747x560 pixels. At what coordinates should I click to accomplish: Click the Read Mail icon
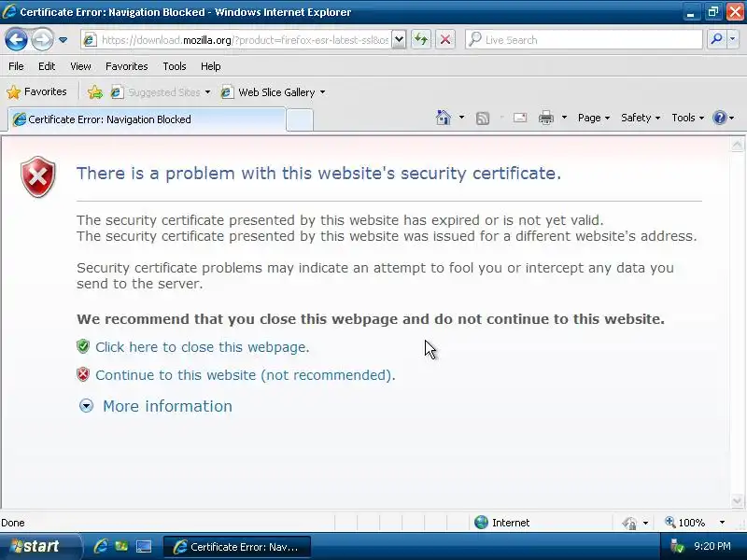520,118
